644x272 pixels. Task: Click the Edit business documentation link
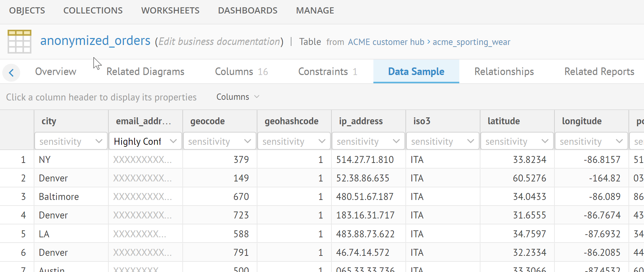pyautogui.click(x=219, y=42)
